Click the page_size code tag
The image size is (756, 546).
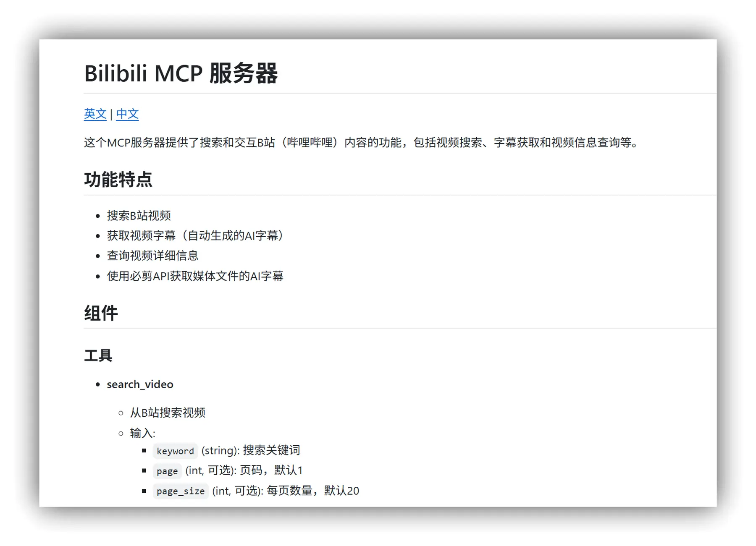(181, 491)
